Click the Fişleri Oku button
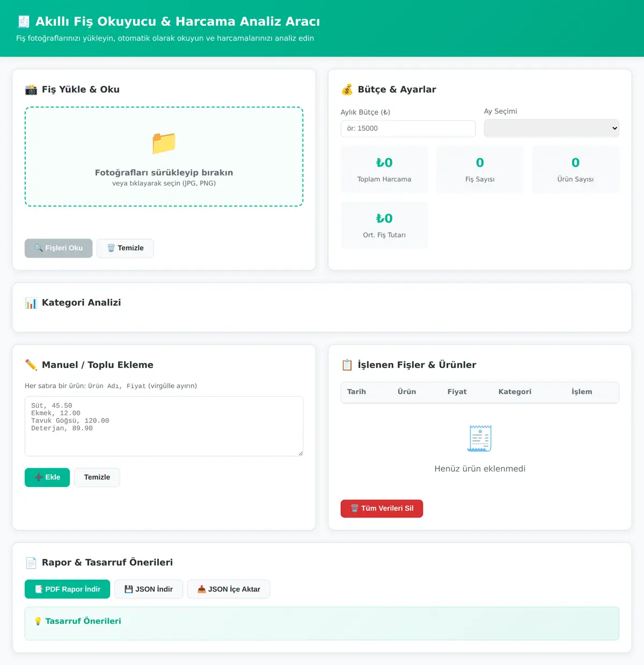Viewport: 644px width, 665px height. click(58, 248)
